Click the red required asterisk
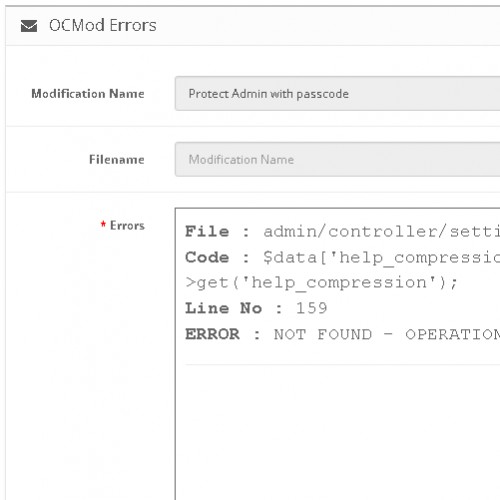The width and height of the screenshot is (500, 500). point(103,224)
